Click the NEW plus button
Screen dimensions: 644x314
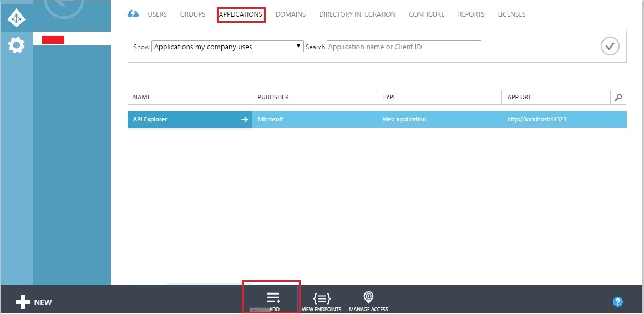click(34, 302)
